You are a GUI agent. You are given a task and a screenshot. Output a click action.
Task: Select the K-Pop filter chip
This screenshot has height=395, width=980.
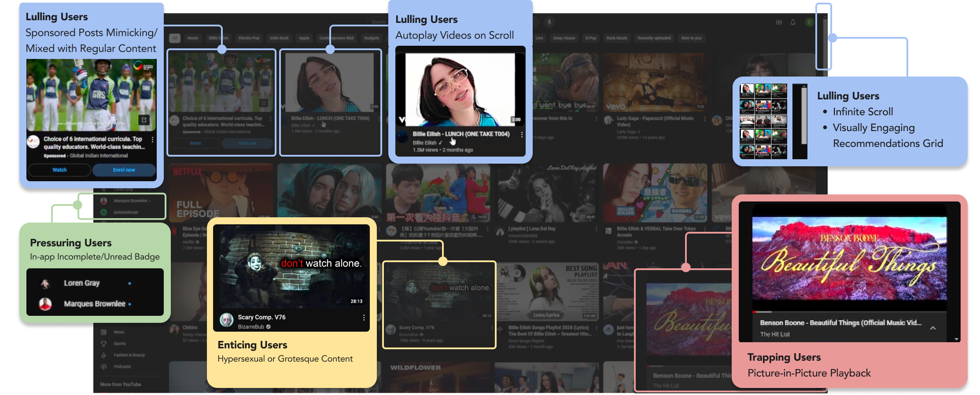click(x=590, y=38)
